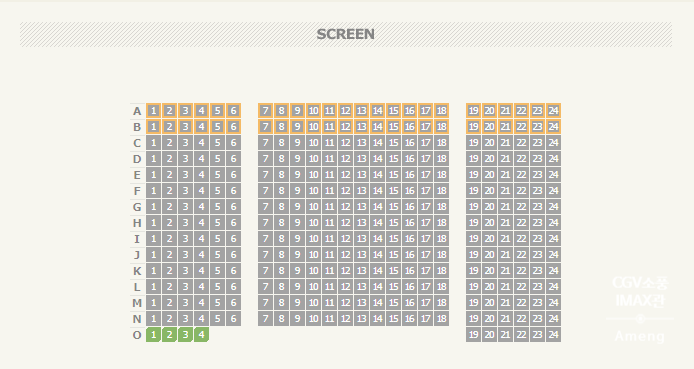Select seat A12 in the center block
This screenshot has width=694, height=369.
345,111
